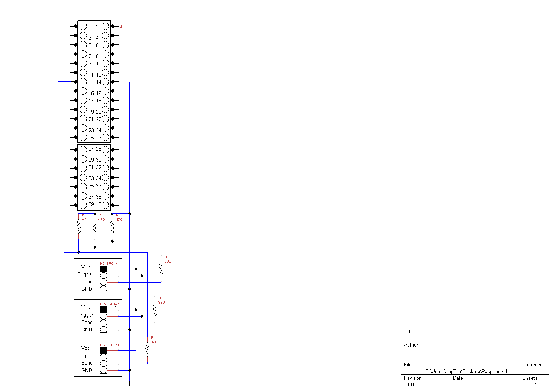This screenshot has width=553, height=392.
Task: Click header pin 12 circle
Action: point(105,72)
